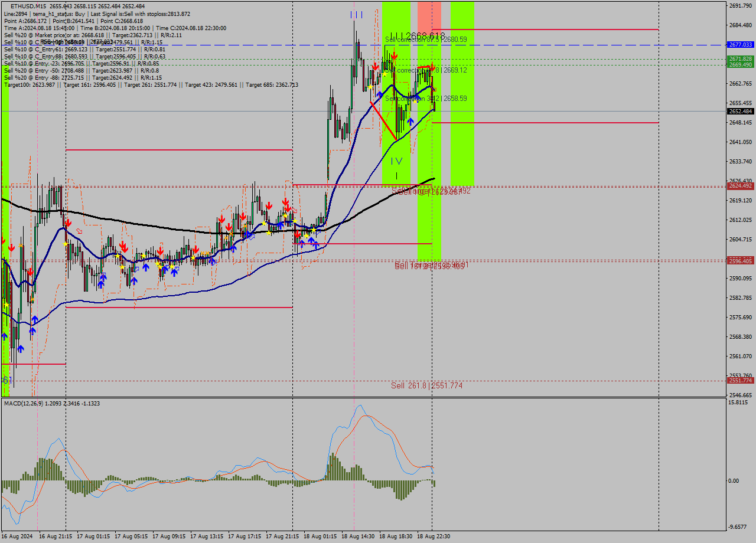The height and width of the screenshot is (543, 756).
Task: Click the '16 Aug 2024' time axis label
Action: pyautogui.click(x=17, y=537)
